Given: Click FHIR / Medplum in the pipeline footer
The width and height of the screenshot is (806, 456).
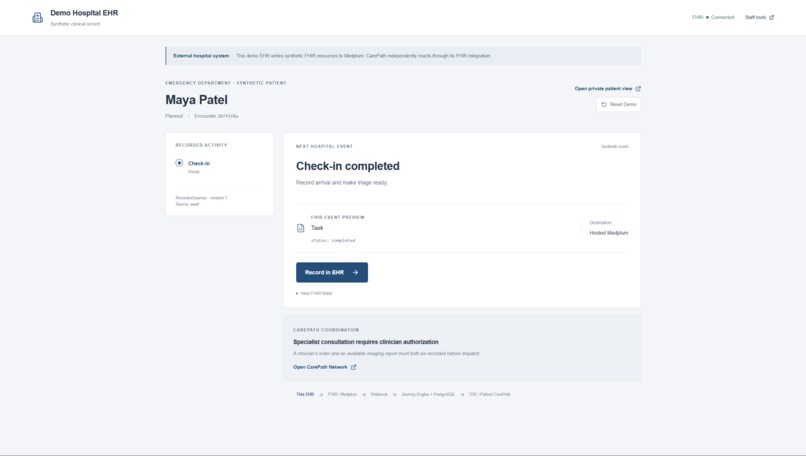Looking at the screenshot, I should point(342,394).
